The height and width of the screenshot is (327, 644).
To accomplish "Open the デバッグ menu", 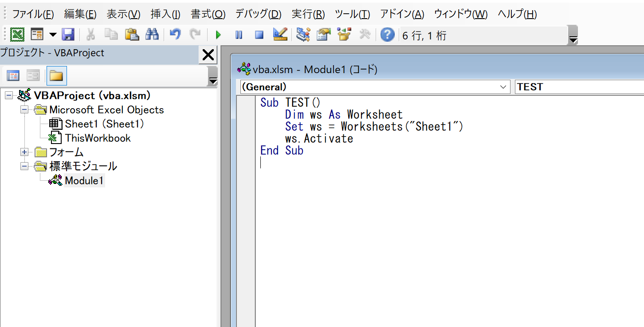I will coord(258,14).
